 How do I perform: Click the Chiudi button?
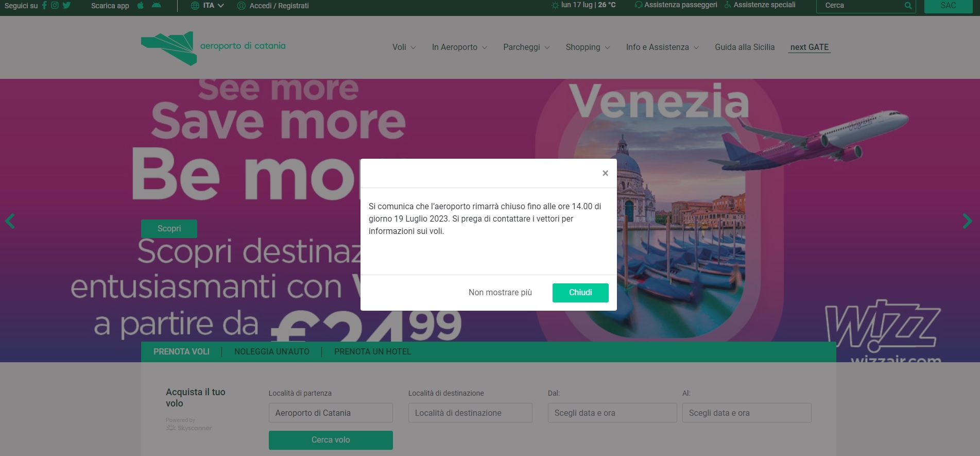click(580, 293)
